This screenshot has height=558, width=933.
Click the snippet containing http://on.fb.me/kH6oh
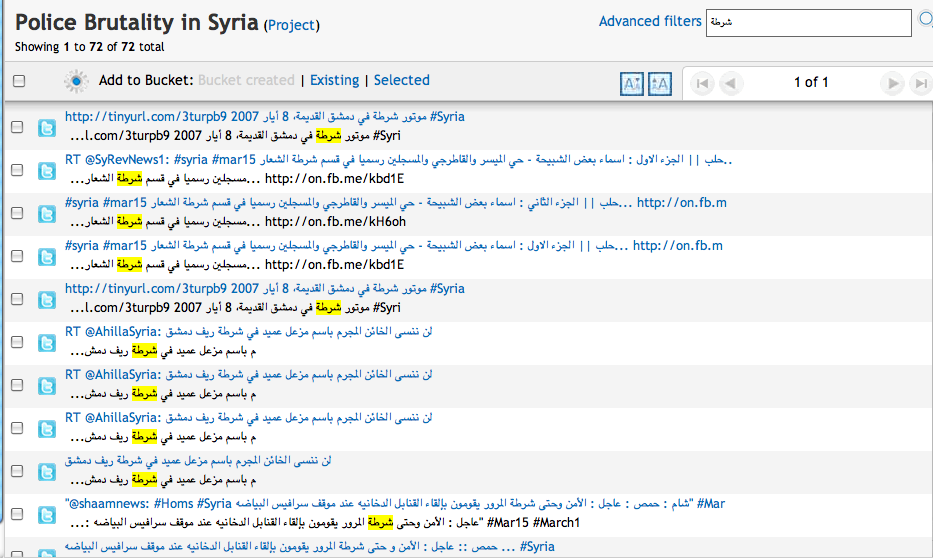click(x=237, y=222)
